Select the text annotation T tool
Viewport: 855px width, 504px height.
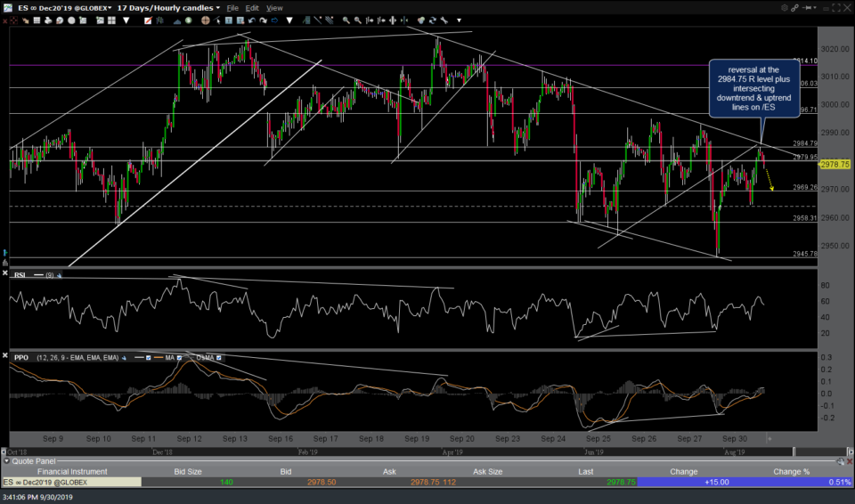click(229, 20)
